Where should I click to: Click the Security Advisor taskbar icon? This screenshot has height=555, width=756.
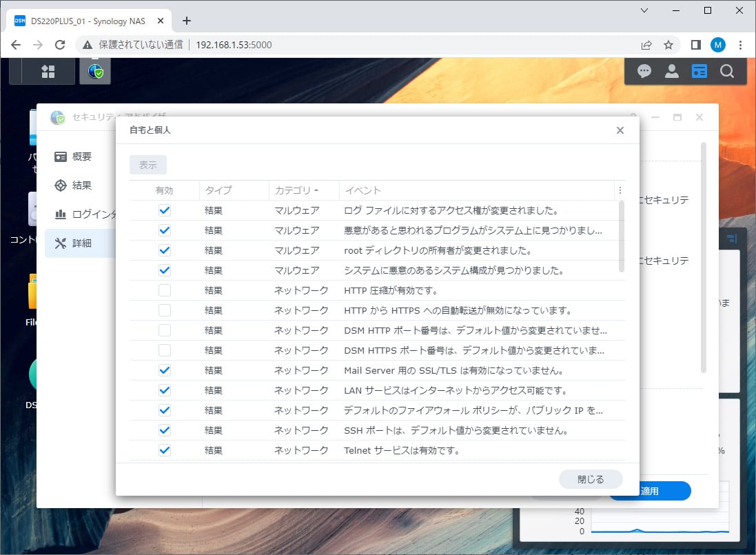click(x=96, y=72)
